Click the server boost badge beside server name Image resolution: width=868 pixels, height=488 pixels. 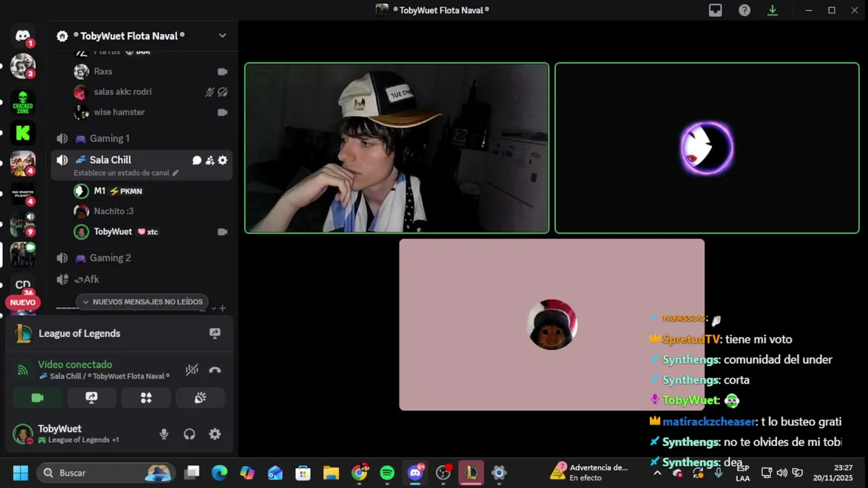62,36
